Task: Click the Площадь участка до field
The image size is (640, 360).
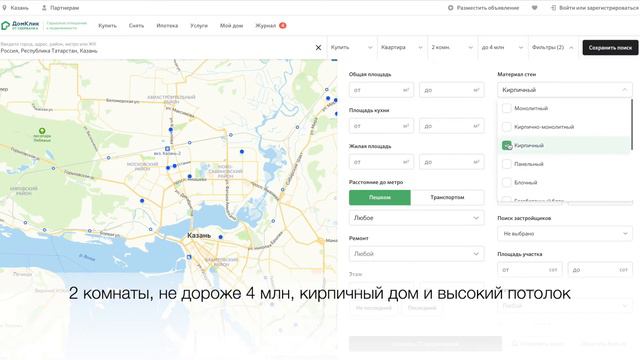Action: (600, 270)
